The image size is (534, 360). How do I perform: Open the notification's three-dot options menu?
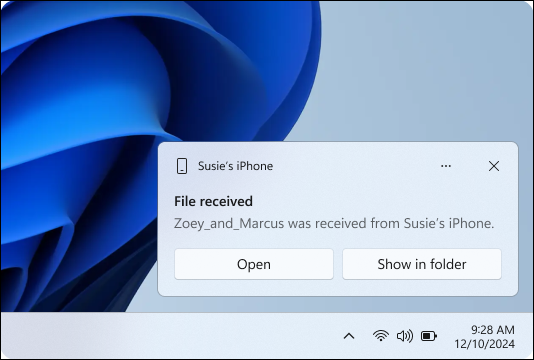click(x=446, y=166)
